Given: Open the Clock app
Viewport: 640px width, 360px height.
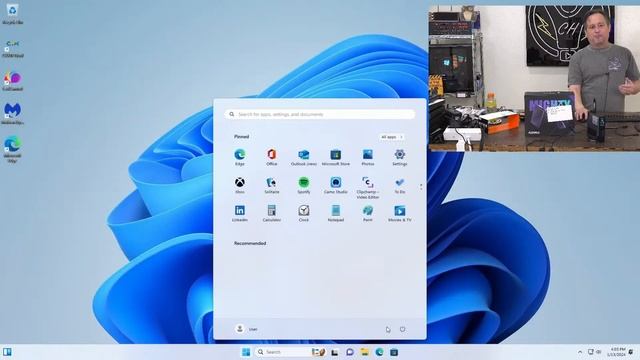Looking at the screenshot, I should (x=304, y=213).
